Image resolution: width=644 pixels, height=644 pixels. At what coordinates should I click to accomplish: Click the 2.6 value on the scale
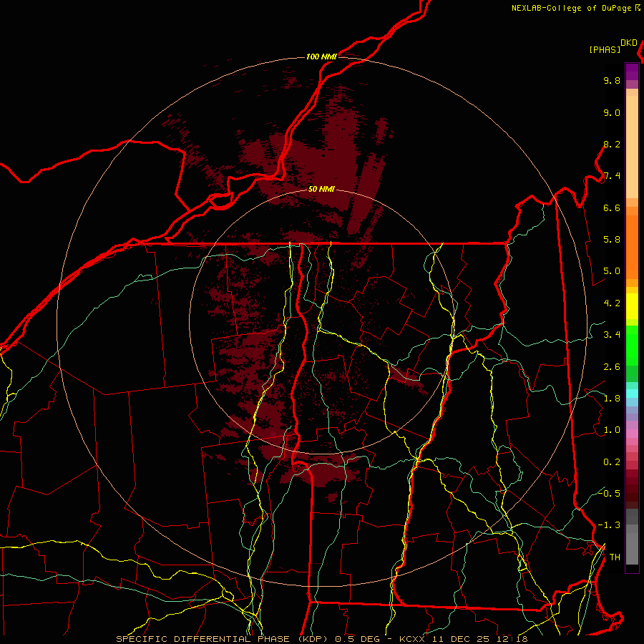612,367
